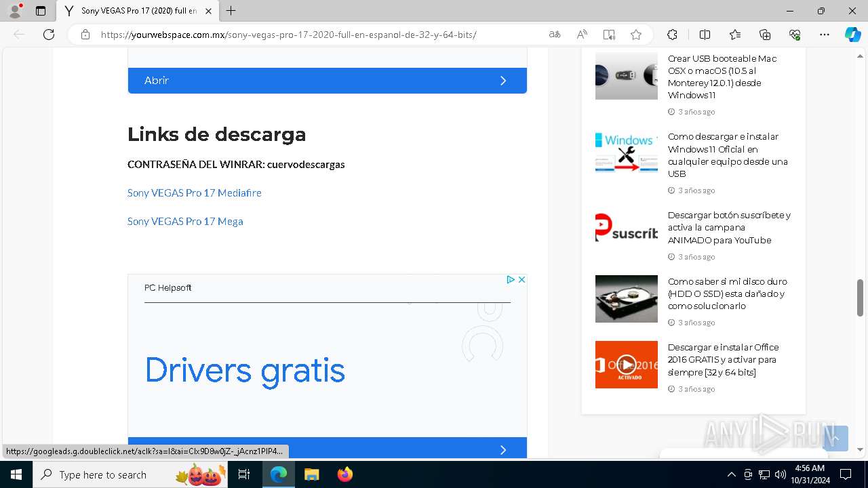Open network status tray icon
Image resolution: width=868 pixels, height=488 pixels.
coord(764,474)
